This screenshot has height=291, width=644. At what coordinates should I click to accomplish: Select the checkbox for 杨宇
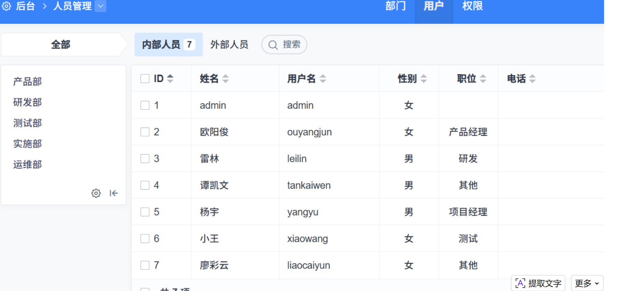[145, 212]
